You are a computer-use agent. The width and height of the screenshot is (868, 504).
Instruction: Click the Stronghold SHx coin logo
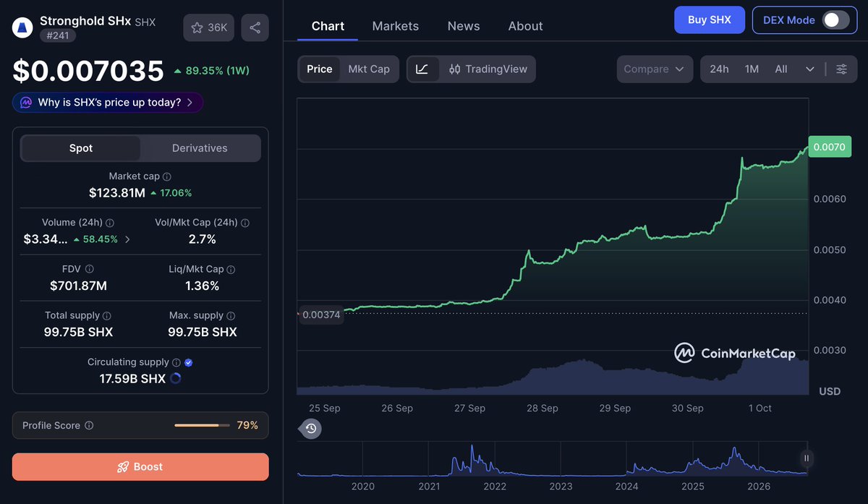pyautogui.click(x=23, y=27)
